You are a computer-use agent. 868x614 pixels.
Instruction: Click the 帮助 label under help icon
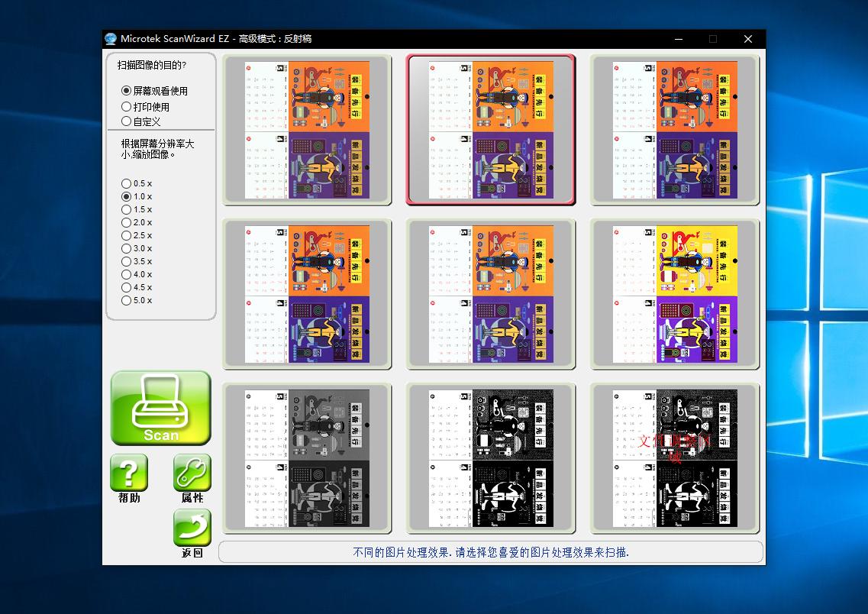(129, 498)
